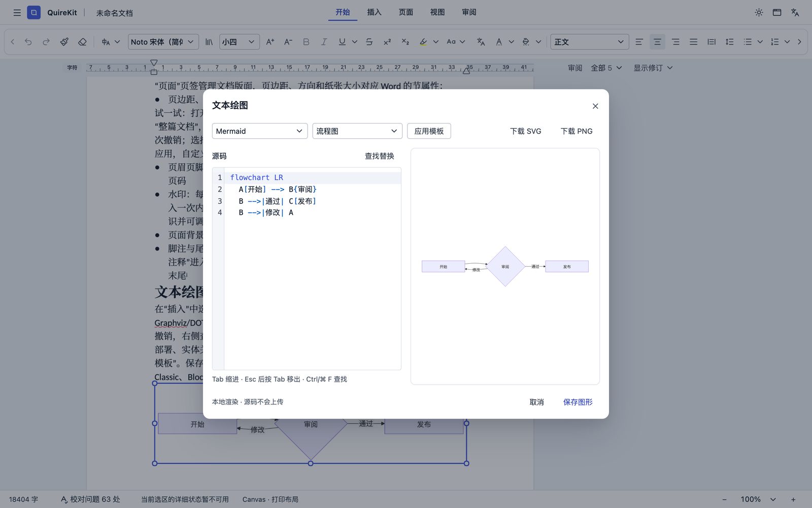812x508 pixels.
Task: Click 取消 to cancel the dialog
Action: click(x=536, y=402)
